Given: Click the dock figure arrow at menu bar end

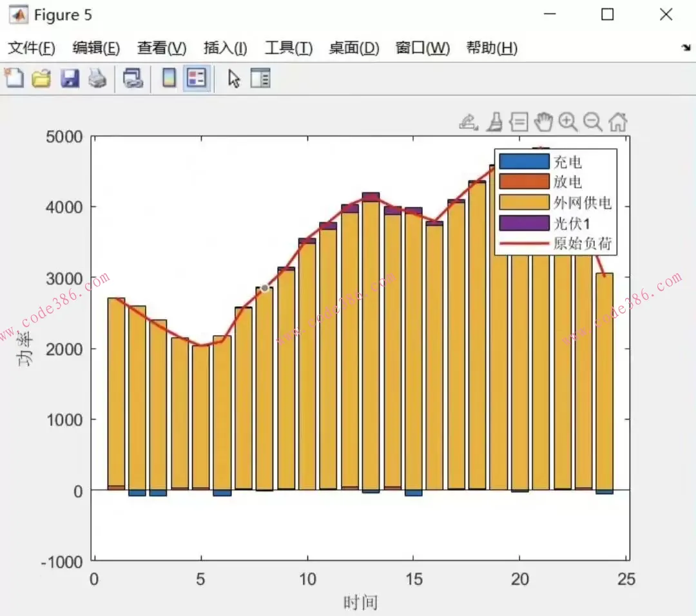Looking at the screenshot, I should pos(686,48).
